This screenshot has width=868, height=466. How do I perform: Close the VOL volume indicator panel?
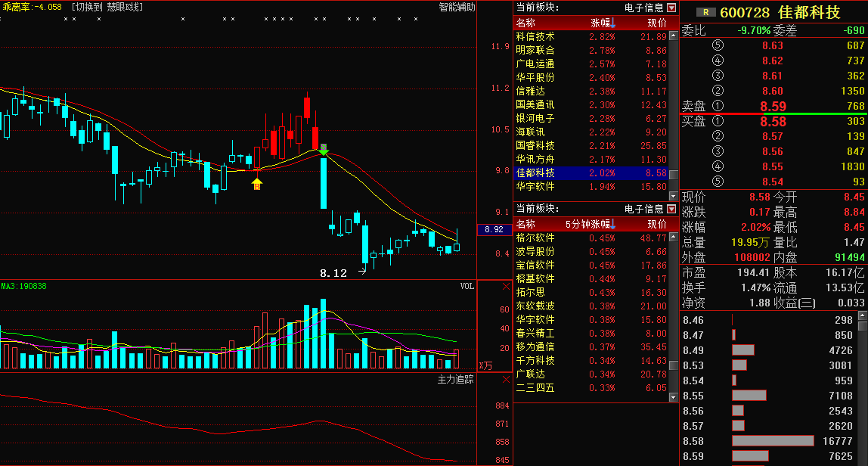pos(506,287)
